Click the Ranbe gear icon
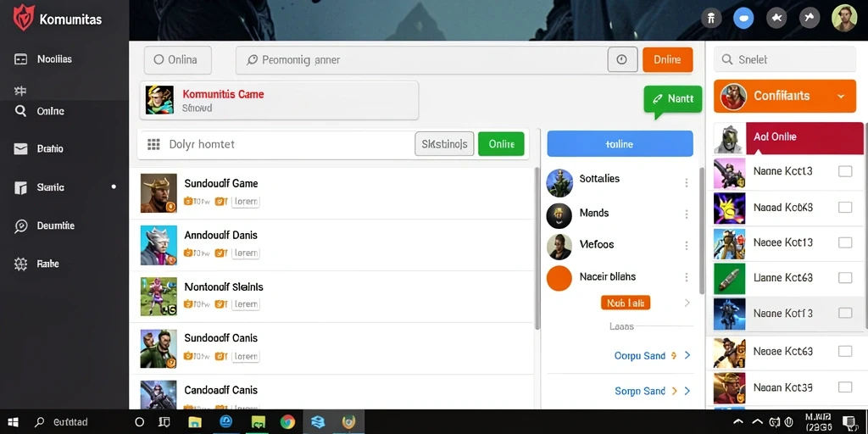868x434 pixels. 20,264
